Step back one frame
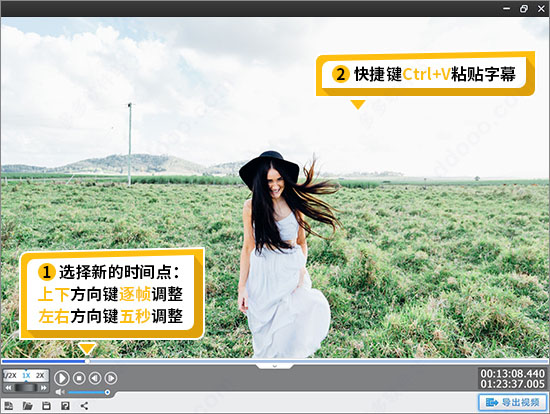550x414 pixels. [x=95, y=378]
